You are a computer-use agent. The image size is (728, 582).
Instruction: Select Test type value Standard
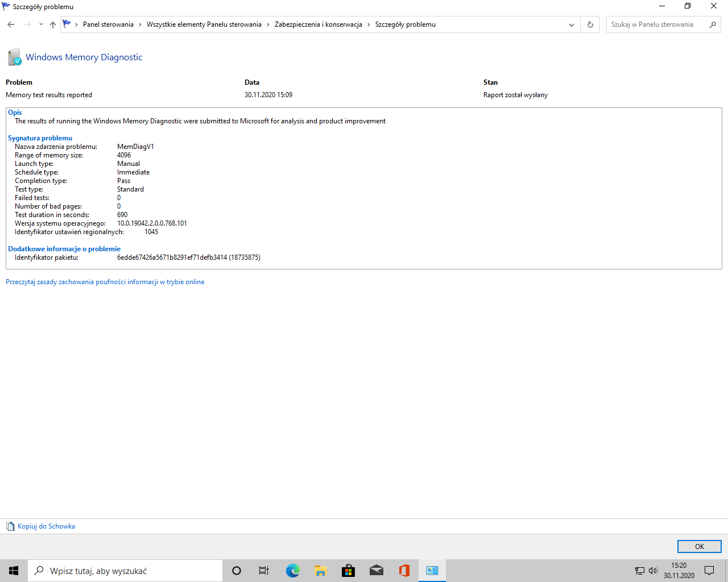pyautogui.click(x=130, y=189)
